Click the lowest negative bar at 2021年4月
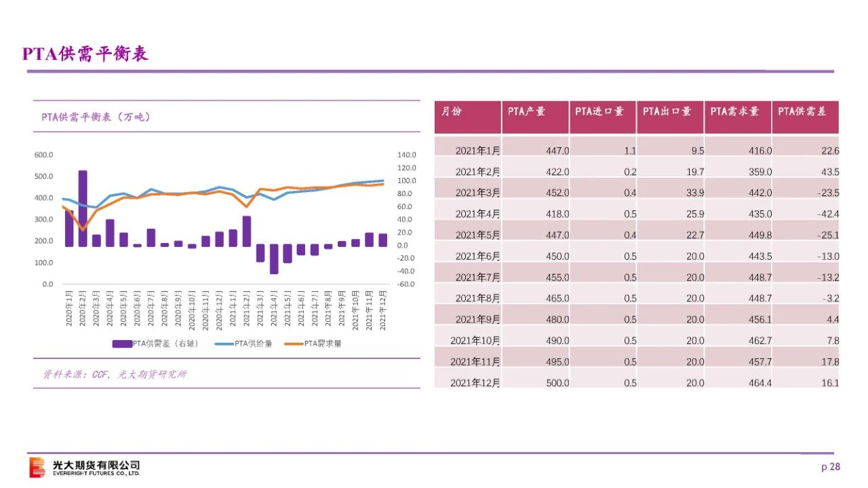The width and height of the screenshot is (868, 488). point(274,259)
